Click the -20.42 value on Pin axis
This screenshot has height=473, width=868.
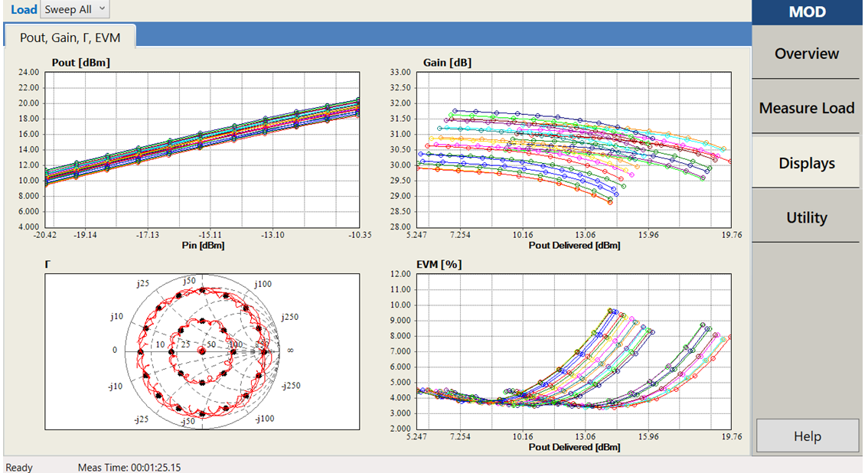point(45,234)
